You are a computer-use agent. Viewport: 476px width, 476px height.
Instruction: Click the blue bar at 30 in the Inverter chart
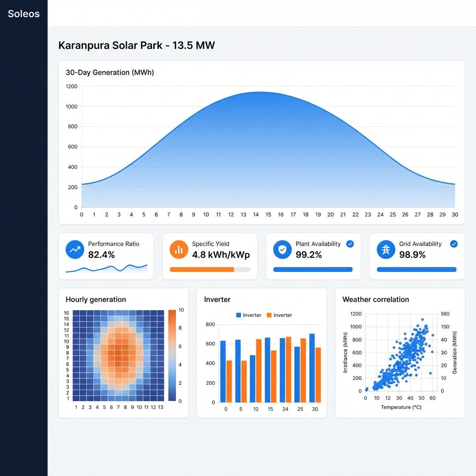coord(312,367)
